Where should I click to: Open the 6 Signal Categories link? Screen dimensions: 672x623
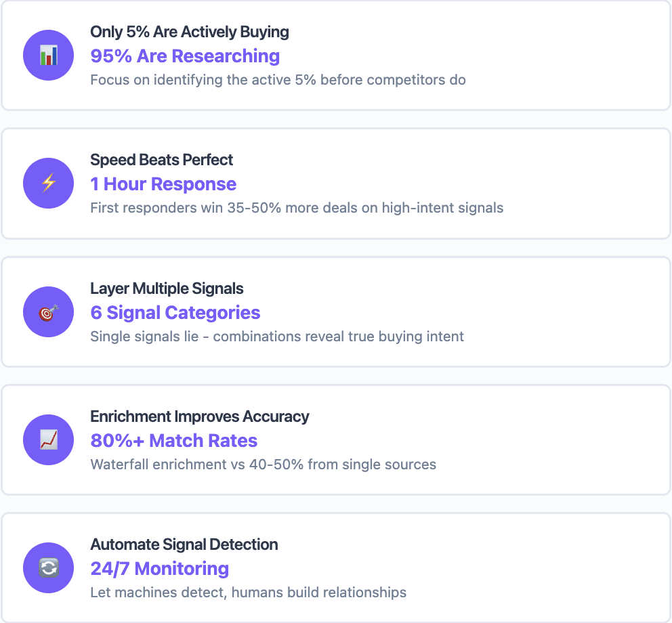tap(175, 313)
